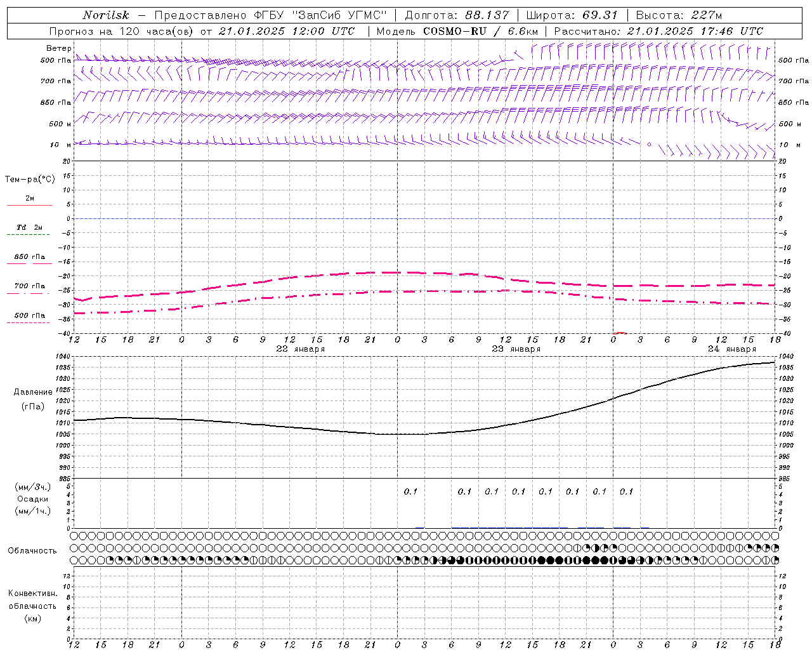The image size is (812, 650).
Task: Click the Td 2м legend label
Action: [29, 227]
